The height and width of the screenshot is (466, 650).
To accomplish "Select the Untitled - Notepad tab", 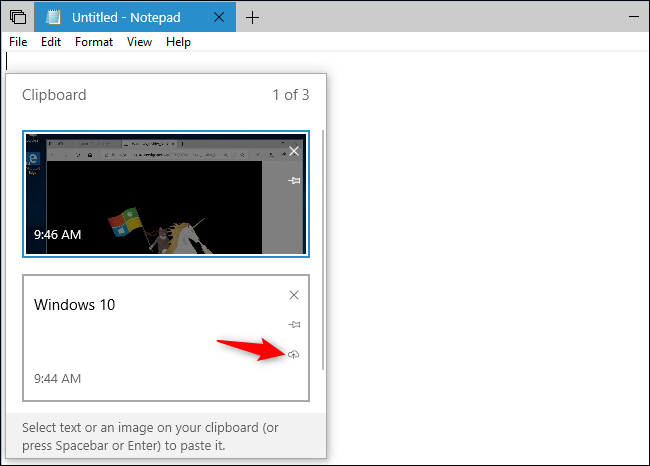I will (135, 17).
